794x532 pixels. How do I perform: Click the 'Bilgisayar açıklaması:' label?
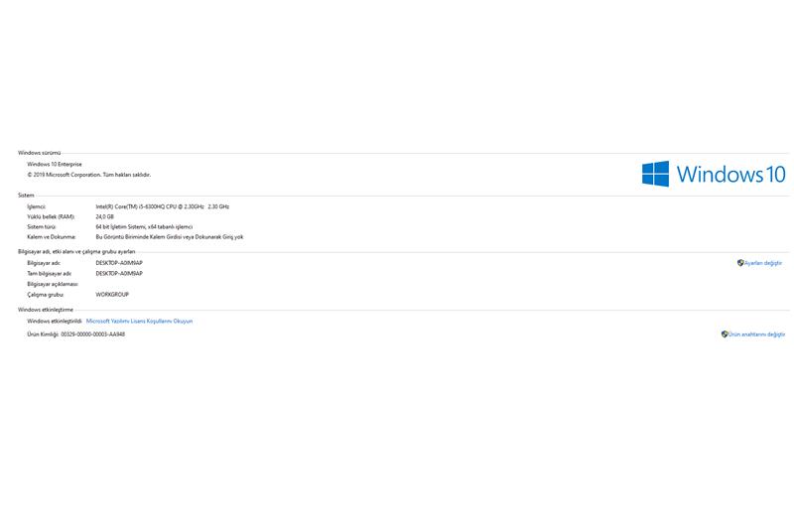pos(53,284)
